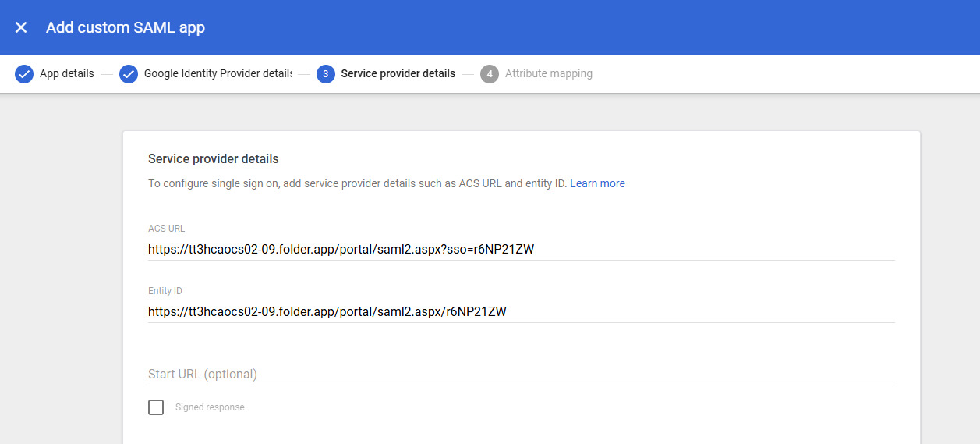Click the single sign on description text
This screenshot has width=980, height=444.
(x=358, y=183)
